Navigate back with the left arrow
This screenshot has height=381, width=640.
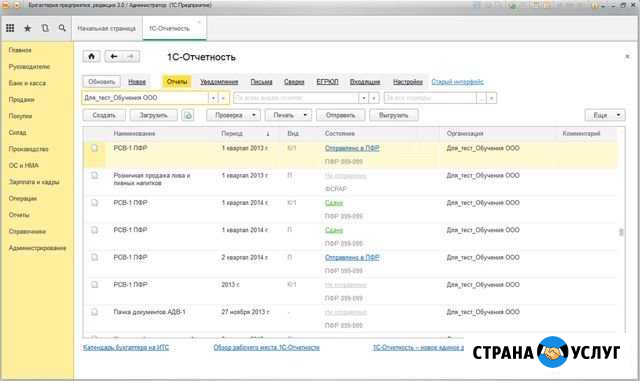[113, 56]
